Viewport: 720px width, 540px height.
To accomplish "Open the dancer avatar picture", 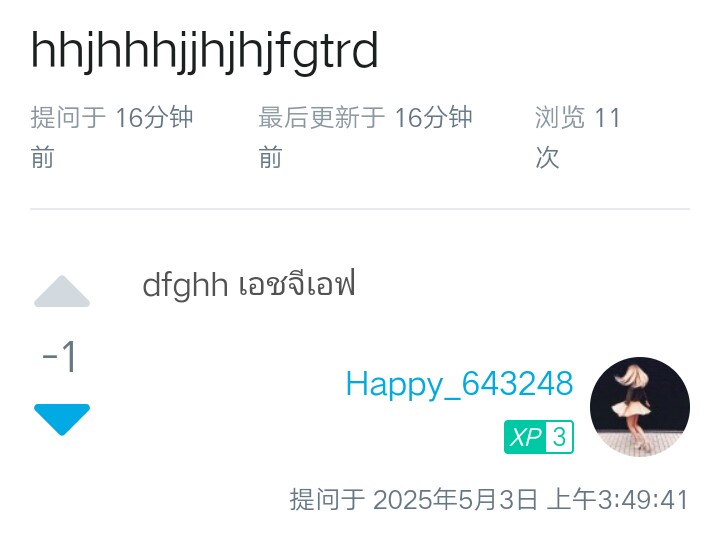I will pos(640,407).
